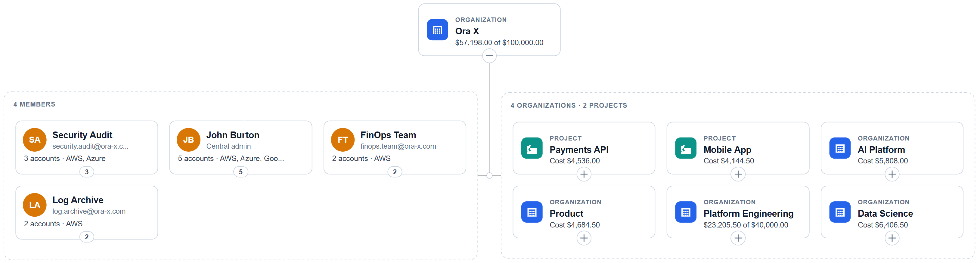The height and width of the screenshot is (263, 980).
Task: Click Cost $4,684.50 on Product
Action: pos(575,225)
